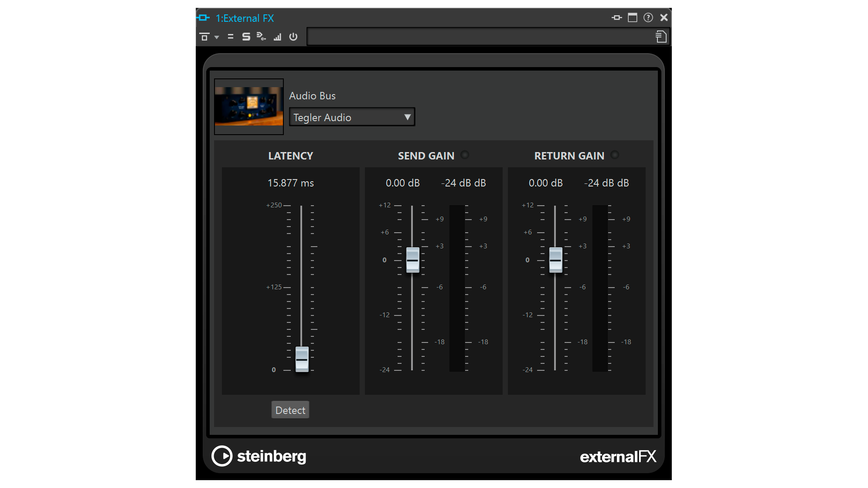Click the Return Gain fader handle
Viewport: 868px width, 488px height.
point(555,260)
